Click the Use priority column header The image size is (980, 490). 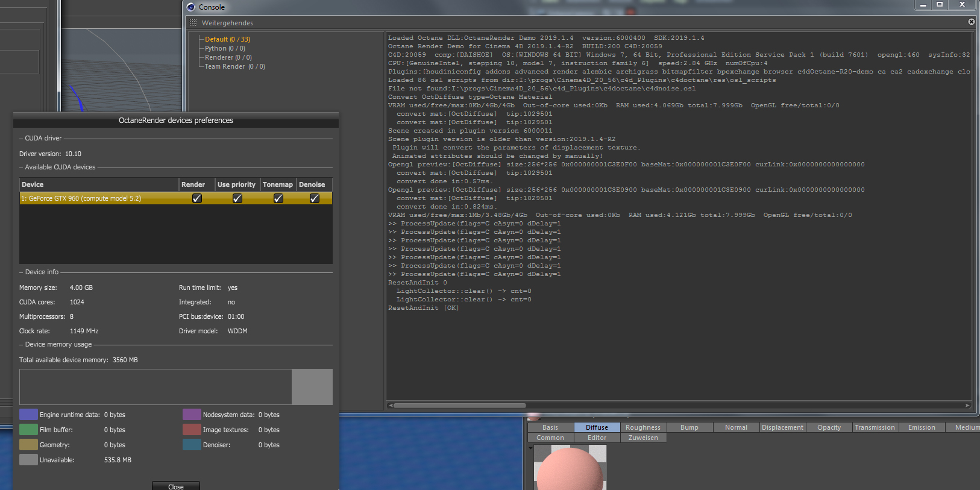(x=237, y=184)
